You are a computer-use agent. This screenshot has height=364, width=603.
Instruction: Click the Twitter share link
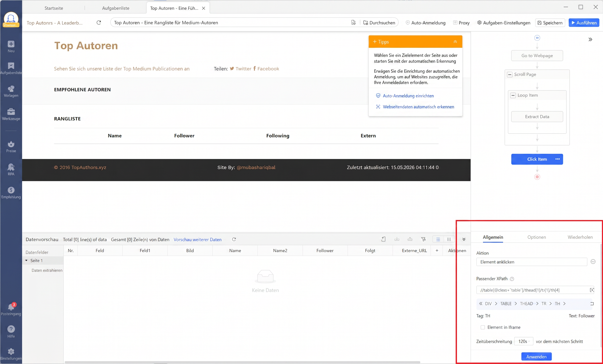pyautogui.click(x=241, y=68)
